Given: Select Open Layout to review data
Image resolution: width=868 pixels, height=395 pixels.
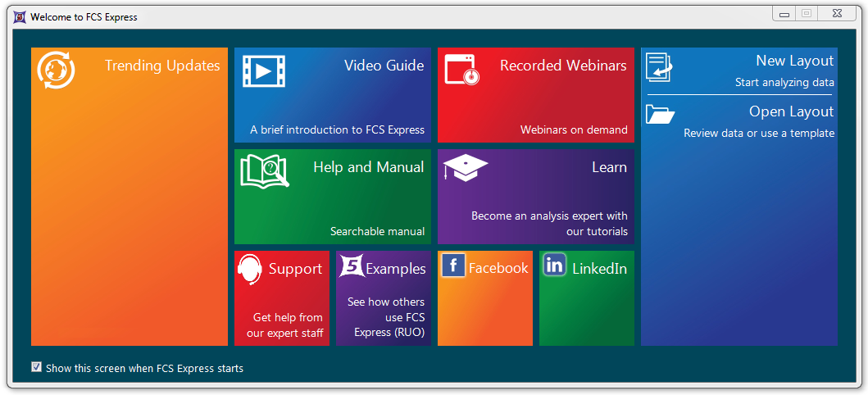Looking at the screenshot, I should click(790, 112).
